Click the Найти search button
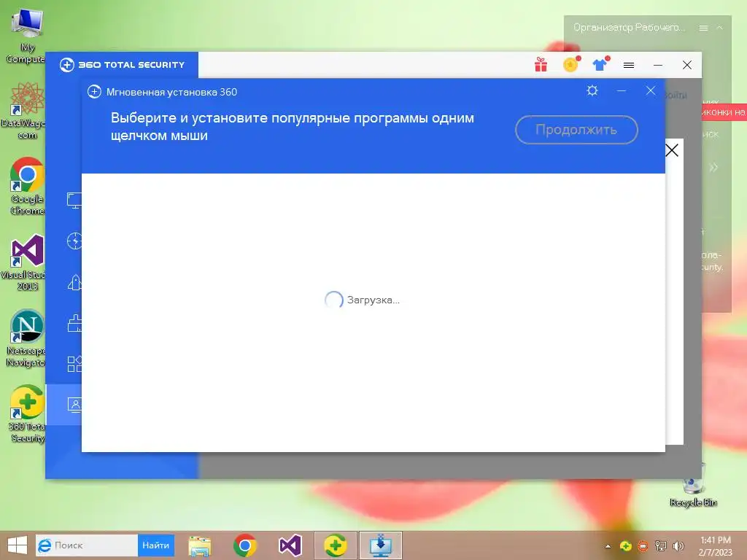Viewport: 747px width, 560px height. [156, 545]
